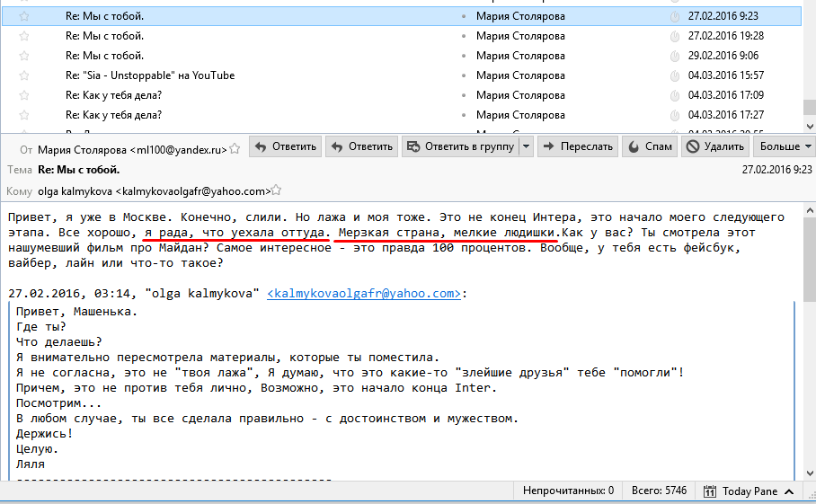Mark the 04.03.2016 17:09 message as junk
Image resolution: width=816 pixels, height=504 pixels.
pos(674,95)
